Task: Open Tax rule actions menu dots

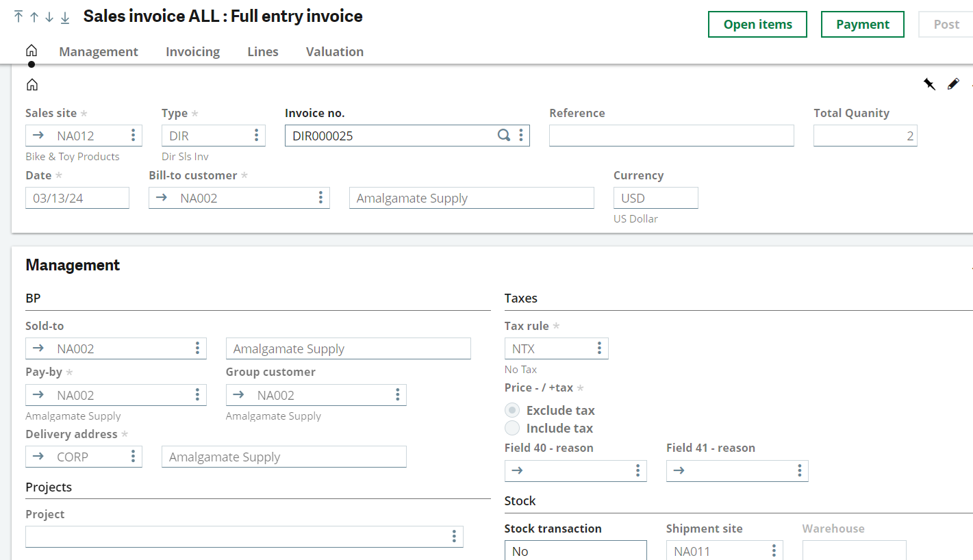Action: pyautogui.click(x=599, y=348)
